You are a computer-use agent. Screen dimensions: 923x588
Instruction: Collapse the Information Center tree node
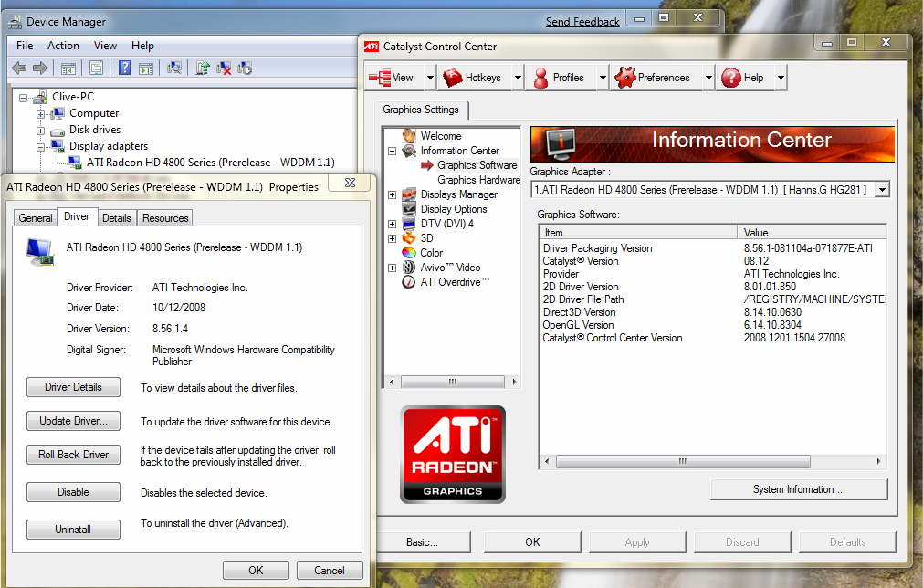pyautogui.click(x=392, y=152)
